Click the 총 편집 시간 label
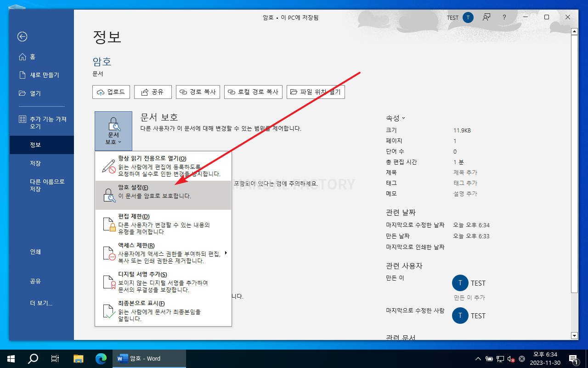 [x=401, y=162]
